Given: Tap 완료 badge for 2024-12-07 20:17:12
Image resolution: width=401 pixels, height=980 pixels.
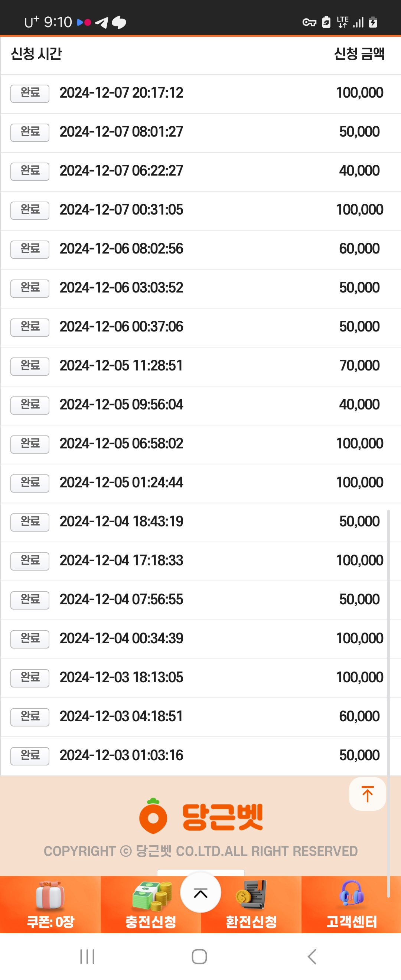Looking at the screenshot, I should (30, 93).
